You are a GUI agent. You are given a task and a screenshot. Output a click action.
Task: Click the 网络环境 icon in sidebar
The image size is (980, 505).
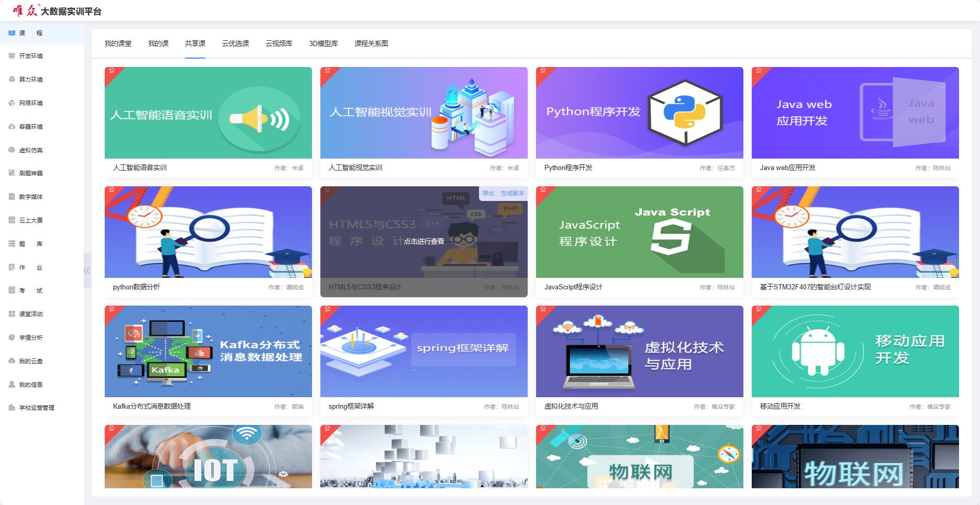click(12, 103)
